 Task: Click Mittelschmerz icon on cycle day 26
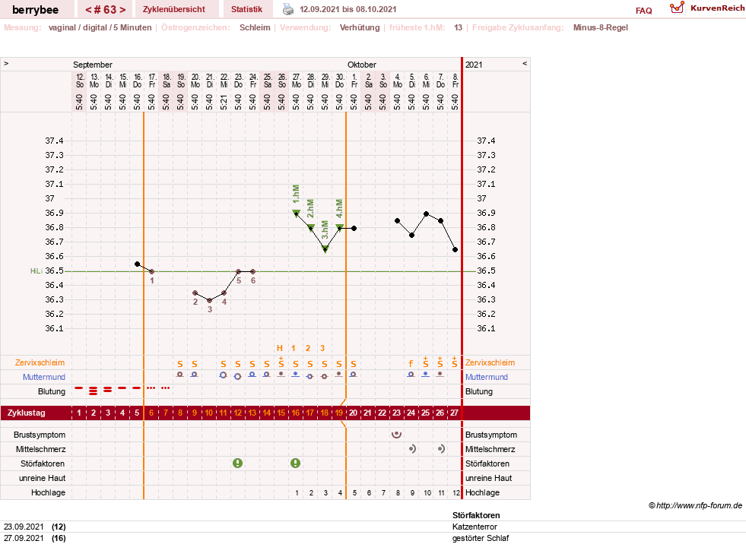click(441, 449)
